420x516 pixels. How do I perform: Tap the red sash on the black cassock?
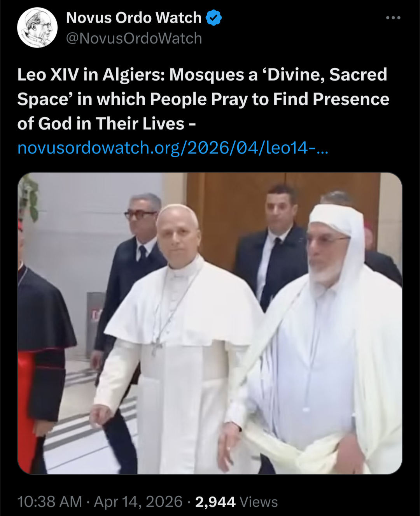27,409
